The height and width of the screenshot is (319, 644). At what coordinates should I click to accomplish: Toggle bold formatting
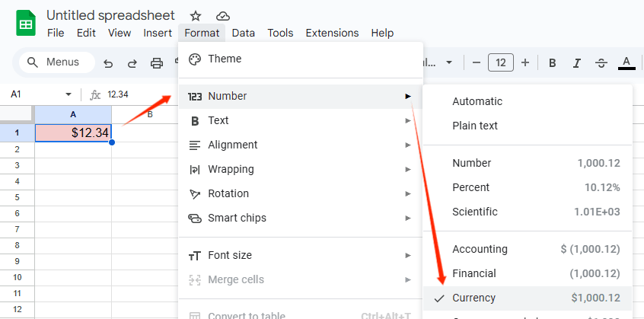pyautogui.click(x=553, y=62)
